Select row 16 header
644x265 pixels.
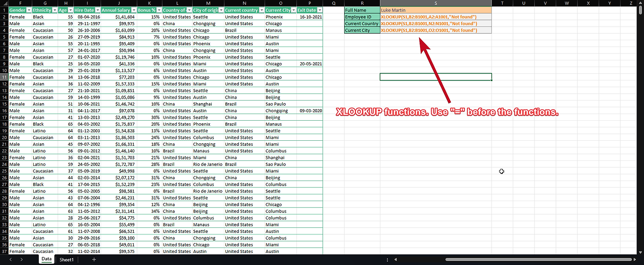(x=4, y=111)
